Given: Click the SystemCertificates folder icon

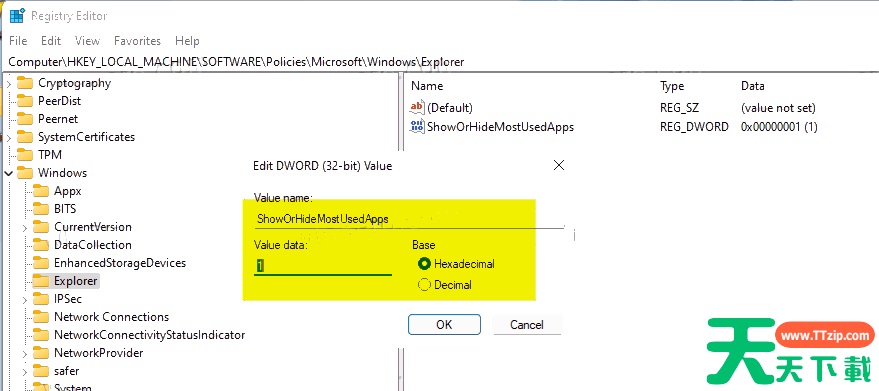Looking at the screenshot, I should point(25,137).
